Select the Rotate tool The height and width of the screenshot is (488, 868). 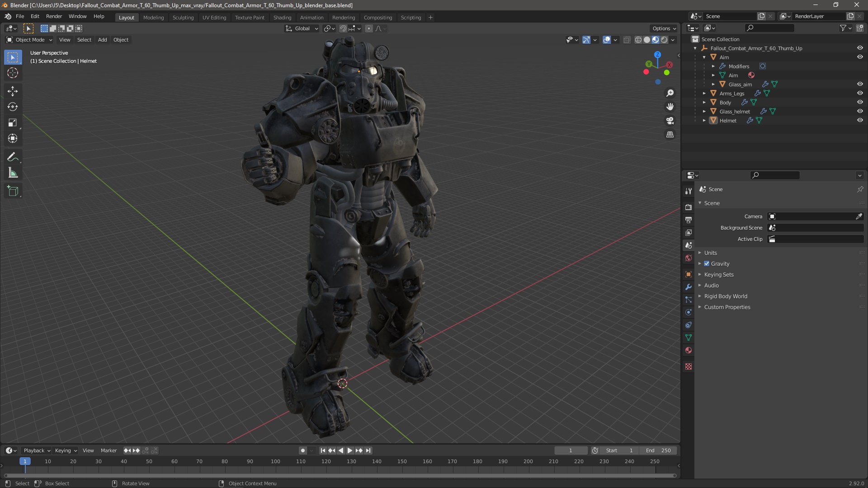point(13,107)
